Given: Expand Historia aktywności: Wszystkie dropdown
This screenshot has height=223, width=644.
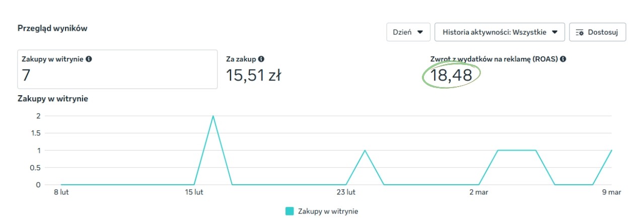Looking at the screenshot, I should point(499,32).
